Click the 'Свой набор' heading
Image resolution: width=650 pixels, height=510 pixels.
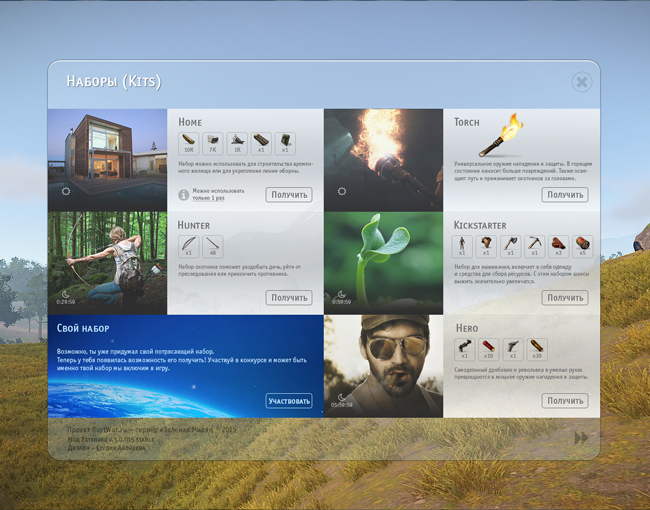(83, 328)
